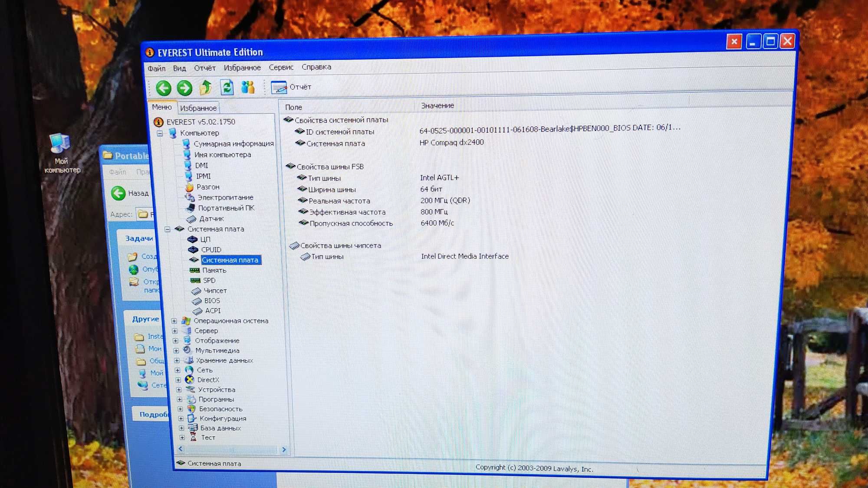This screenshot has width=868, height=488.
Task: Refresh the page via toolbar icon
Action: pos(227,87)
